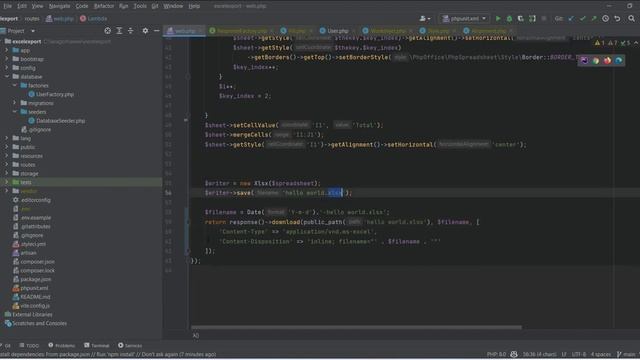Screen dimensions: 640x360
Task: Click UTF-8 encoding in status bar
Action: [x=579, y=354]
